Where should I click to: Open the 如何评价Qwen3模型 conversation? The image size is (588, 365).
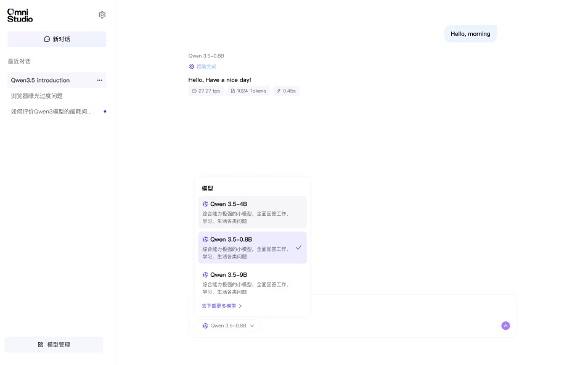click(x=51, y=112)
